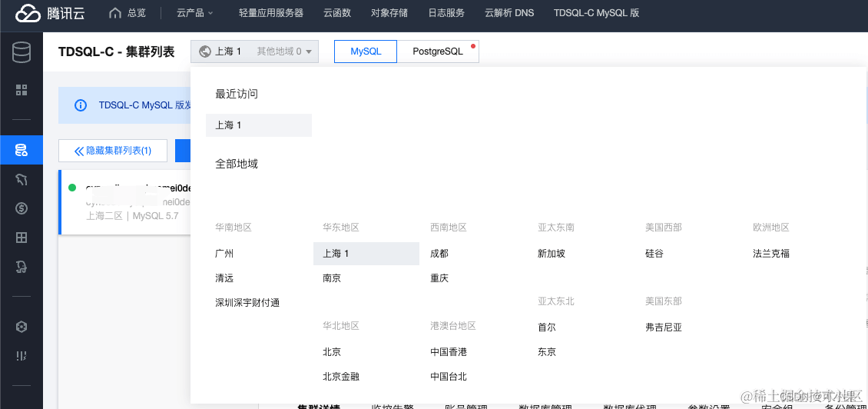Screen dimensions: 868x409
Task: Open the dolphin MySQL sidebar icon
Action: (x=22, y=179)
